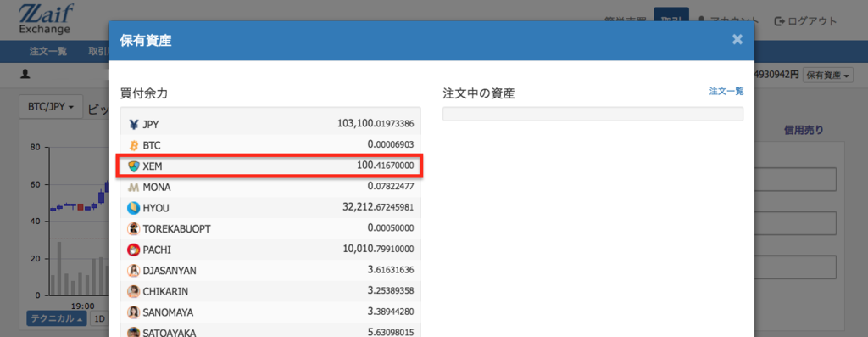Click the SATOAYAKA balance 5.63098015
This screenshot has height=337, width=868.
coord(391,333)
